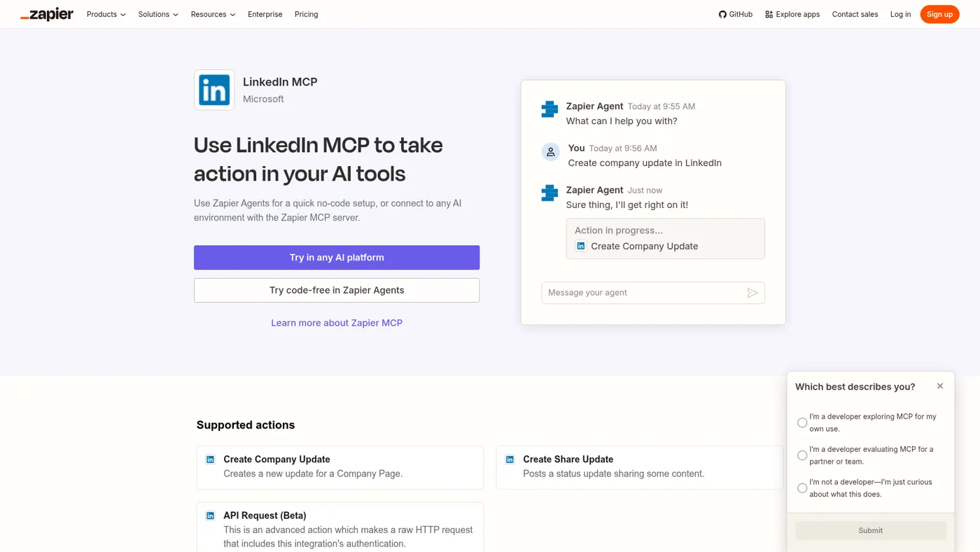Click LinkedIn icon on API Request (Beta) card
Screen dimensions: 980x552
click(x=210, y=516)
